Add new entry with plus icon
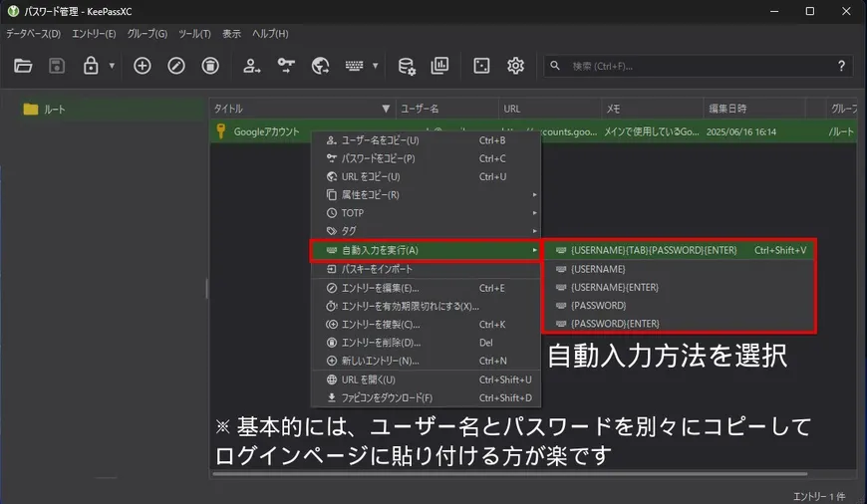The width and height of the screenshot is (867, 504). 143,66
